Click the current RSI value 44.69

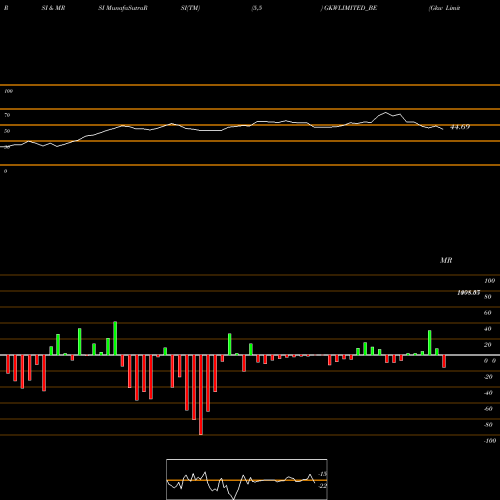click(460, 127)
